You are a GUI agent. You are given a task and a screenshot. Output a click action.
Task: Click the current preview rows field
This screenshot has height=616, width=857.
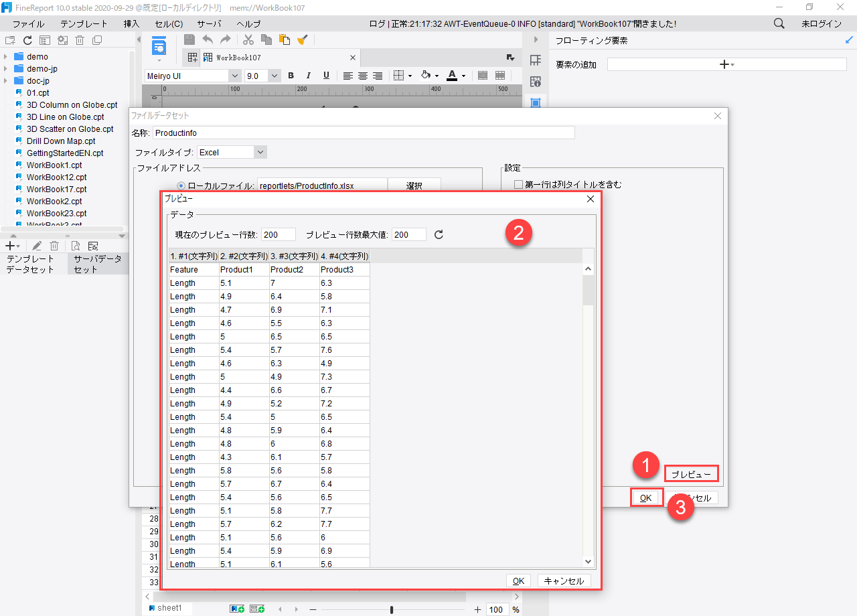[x=279, y=234]
